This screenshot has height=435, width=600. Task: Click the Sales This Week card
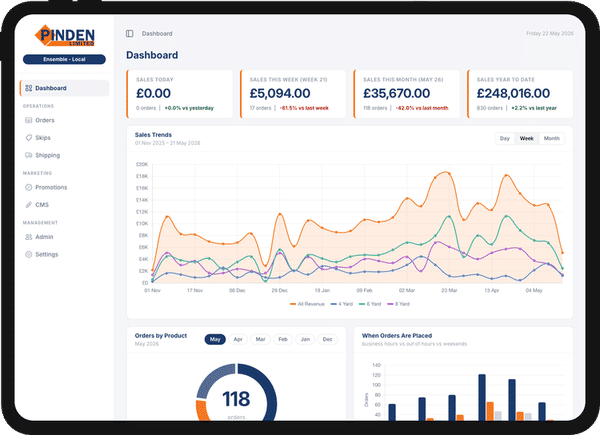point(293,94)
